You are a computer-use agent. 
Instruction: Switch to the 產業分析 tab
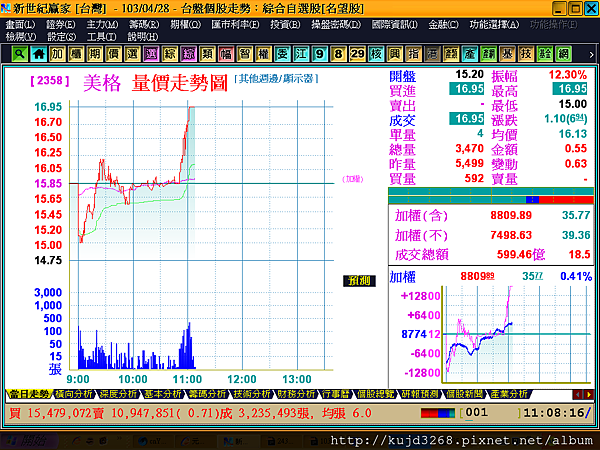coord(509,394)
